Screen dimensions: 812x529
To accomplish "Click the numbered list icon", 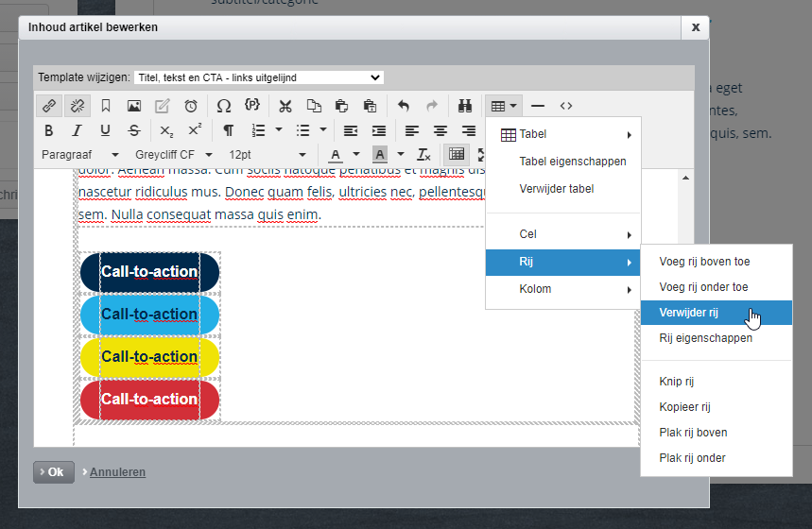I will (258, 130).
